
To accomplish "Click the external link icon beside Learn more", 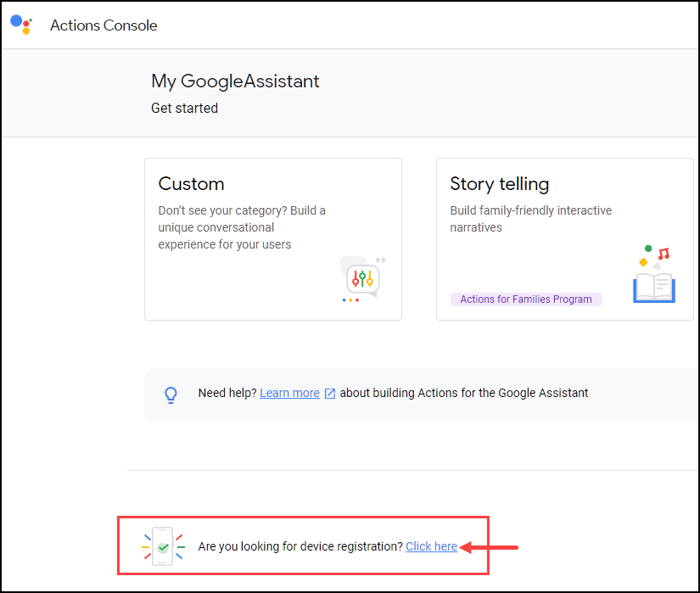I will pos(330,393).
